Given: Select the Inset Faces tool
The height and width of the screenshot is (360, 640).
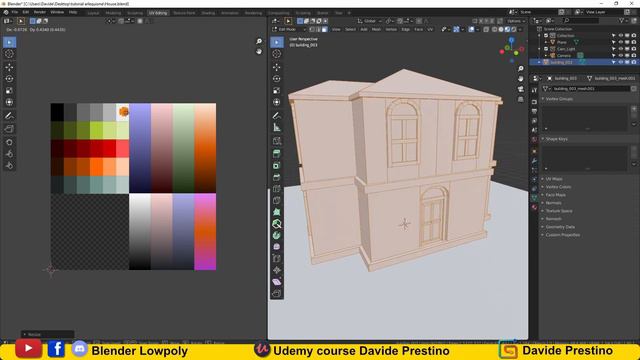Looking at the screenshot, I should [277, 166].
